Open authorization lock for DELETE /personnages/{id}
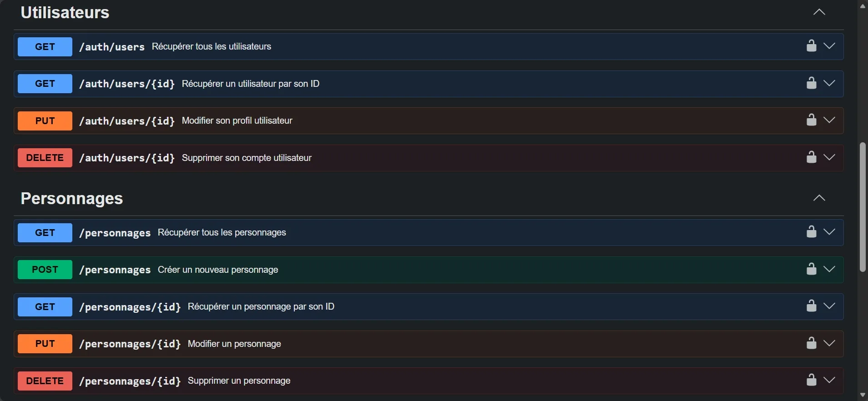The height and width of the screenshot is (401, 868). (x=812, y=380)
